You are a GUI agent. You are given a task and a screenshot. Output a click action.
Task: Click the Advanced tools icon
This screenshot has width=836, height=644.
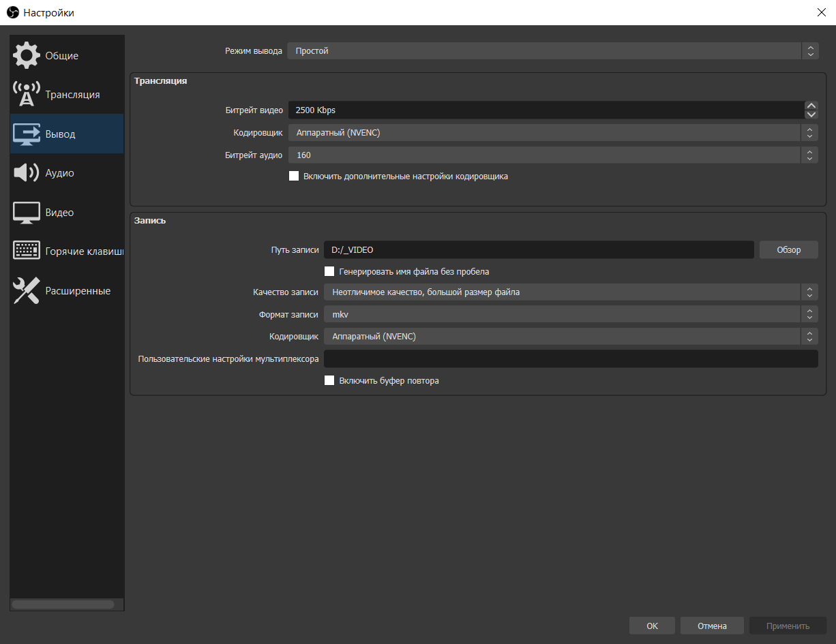point(27,291)
